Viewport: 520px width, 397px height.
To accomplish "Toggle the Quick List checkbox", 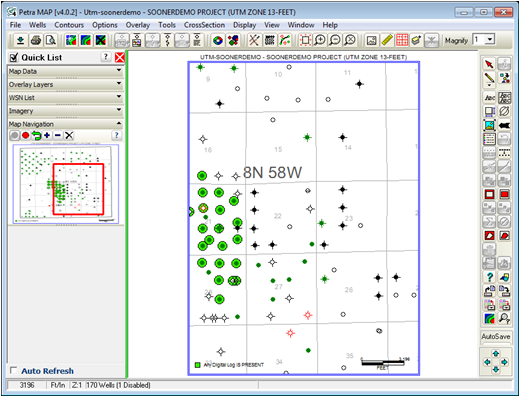I will (14, 57).
